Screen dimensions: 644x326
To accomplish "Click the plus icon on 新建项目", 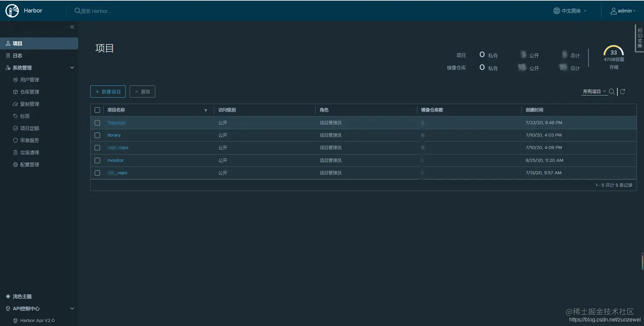I will [x=97, y=92].
